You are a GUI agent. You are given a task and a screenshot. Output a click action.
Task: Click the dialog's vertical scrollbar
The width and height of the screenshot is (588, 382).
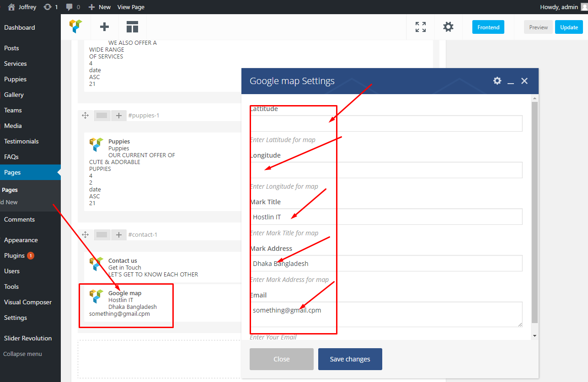[x=535, y=210]
